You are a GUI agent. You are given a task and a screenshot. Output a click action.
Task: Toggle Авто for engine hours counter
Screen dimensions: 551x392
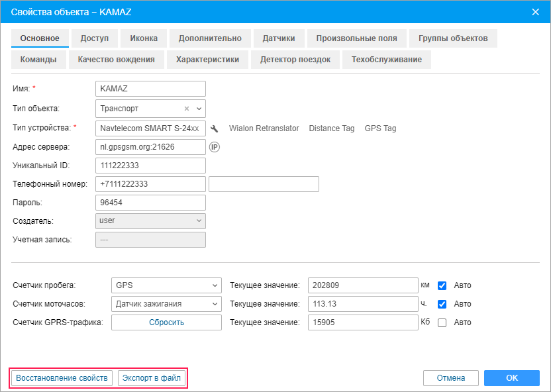click(442, 304)
